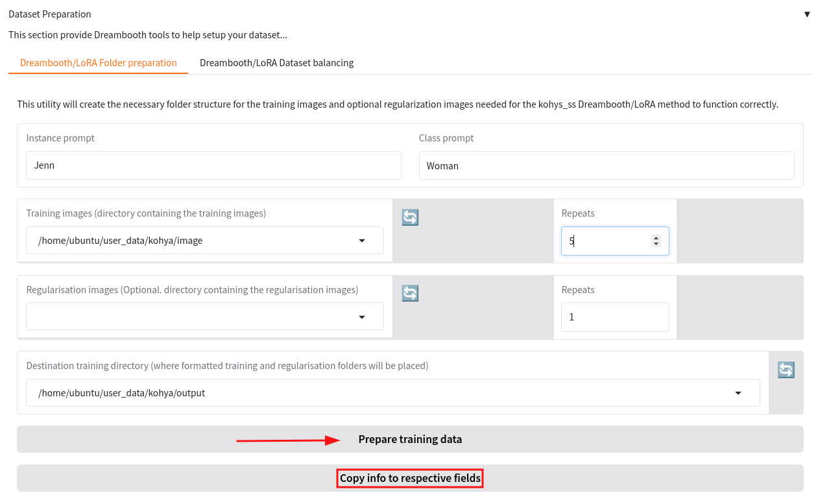Click the /home/ubuntu/user_data/kohya/image path text

pos(121,241)
